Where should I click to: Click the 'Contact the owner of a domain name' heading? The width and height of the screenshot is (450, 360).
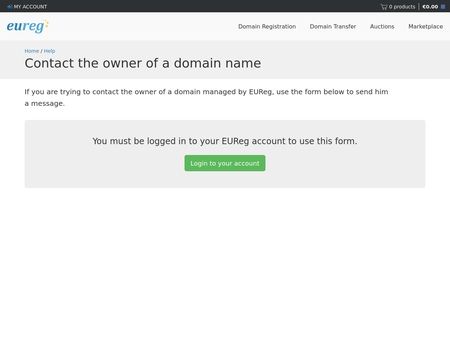click(x=143, y=63)
